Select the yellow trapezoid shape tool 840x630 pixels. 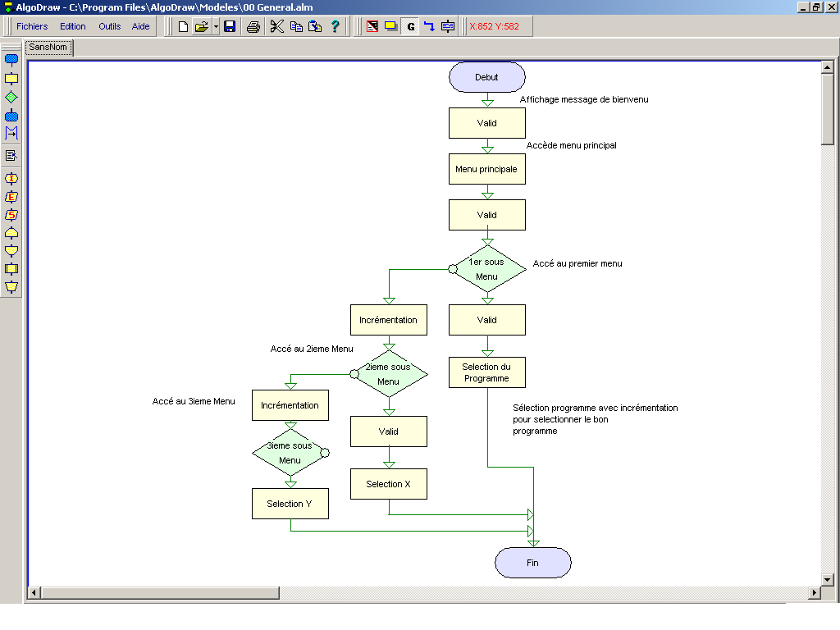(x=11, y=287)
